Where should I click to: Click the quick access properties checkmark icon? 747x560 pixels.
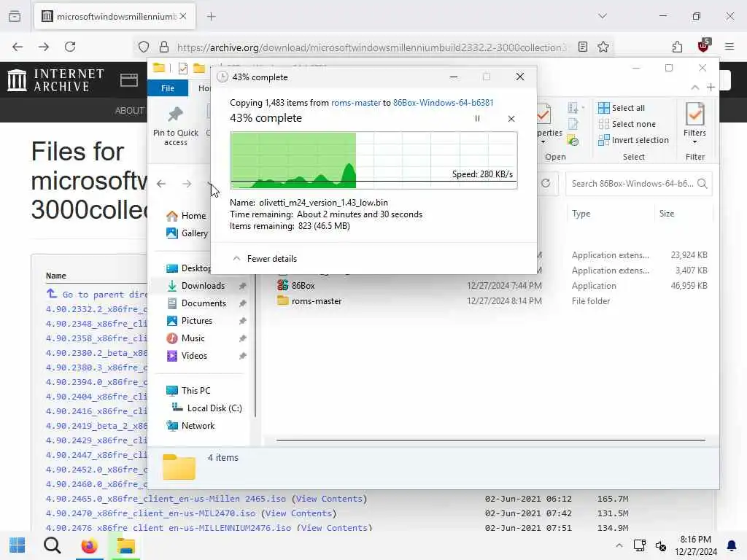click(x=183, y=69)
